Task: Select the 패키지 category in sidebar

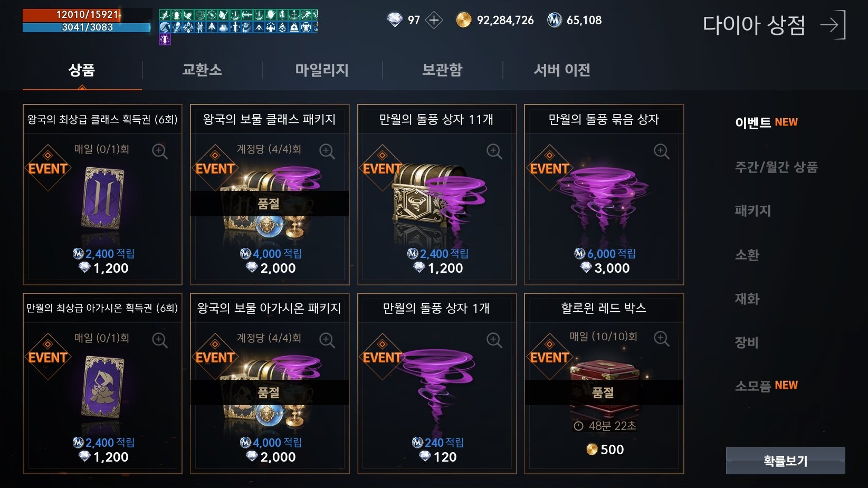Action: coord(753,211)
